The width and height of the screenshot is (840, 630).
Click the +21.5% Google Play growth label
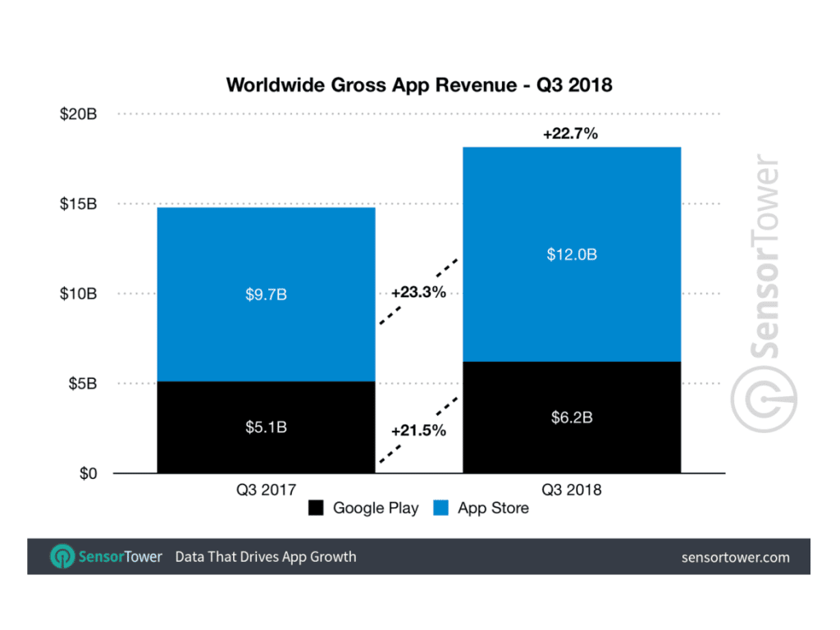pos(418,430)
